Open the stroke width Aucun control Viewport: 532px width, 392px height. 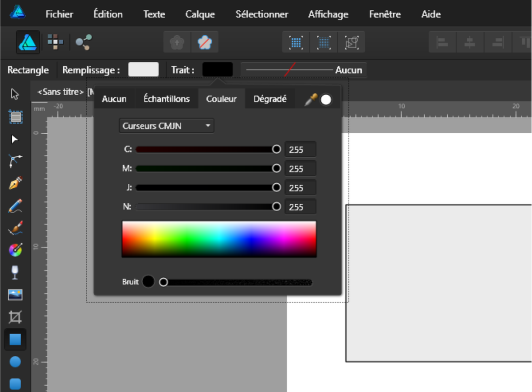coord(304,70)
